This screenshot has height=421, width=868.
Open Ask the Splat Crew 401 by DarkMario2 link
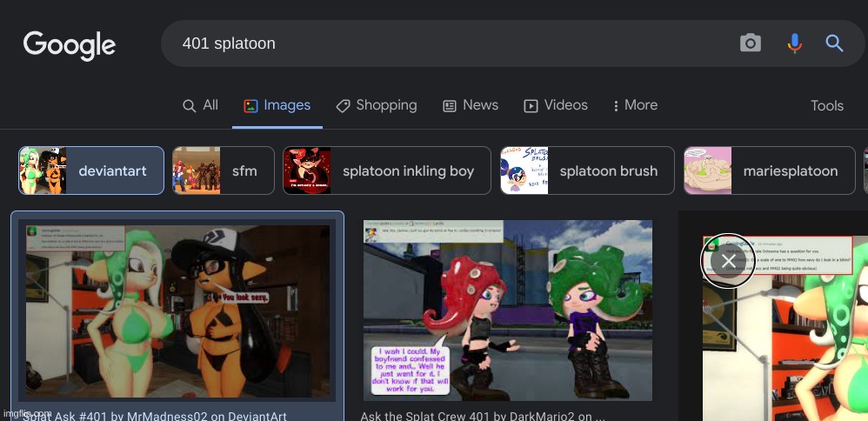point(482,416)
